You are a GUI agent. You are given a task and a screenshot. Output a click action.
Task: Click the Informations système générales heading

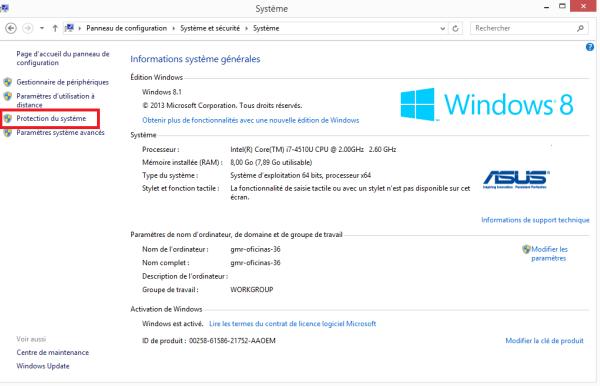[x=195, y=59]
